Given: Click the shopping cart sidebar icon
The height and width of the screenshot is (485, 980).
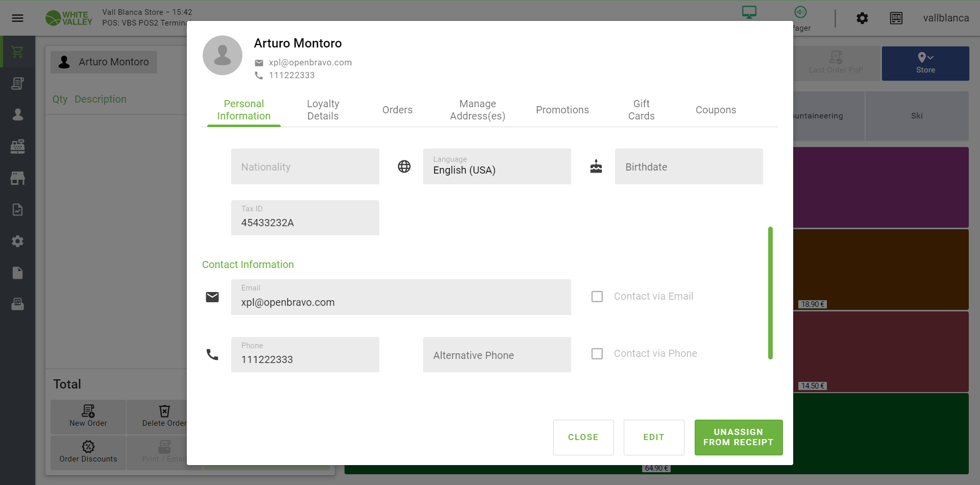Looking at the screenshot, I should click(x=17, y=52).
